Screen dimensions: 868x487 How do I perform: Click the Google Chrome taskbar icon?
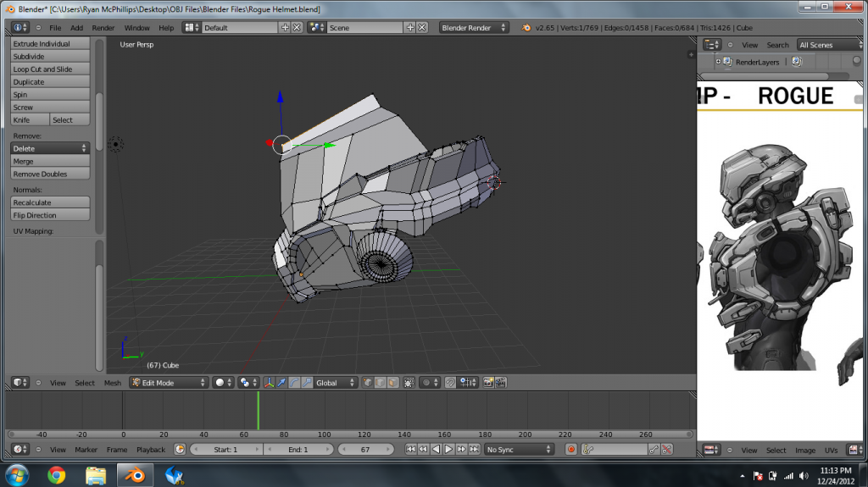coord(57,474)
